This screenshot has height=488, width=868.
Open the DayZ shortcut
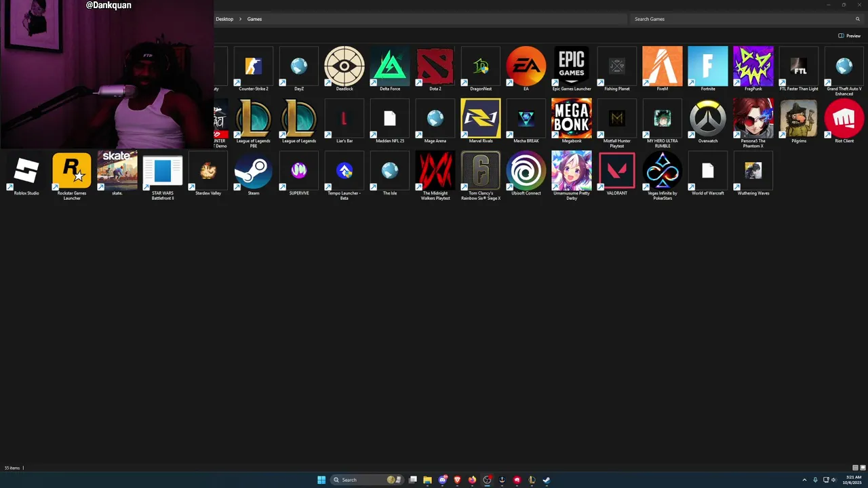(x=299, y=68)
